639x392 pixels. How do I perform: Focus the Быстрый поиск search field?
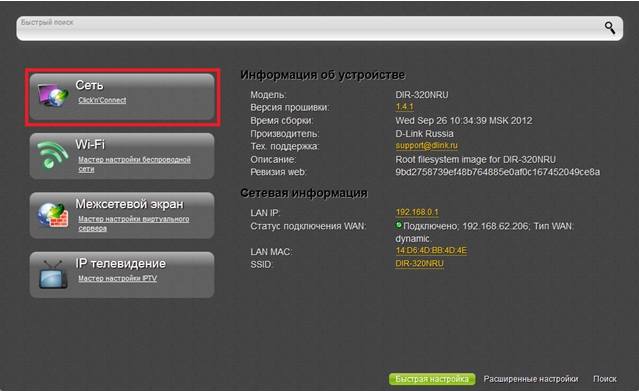point(310,29)
